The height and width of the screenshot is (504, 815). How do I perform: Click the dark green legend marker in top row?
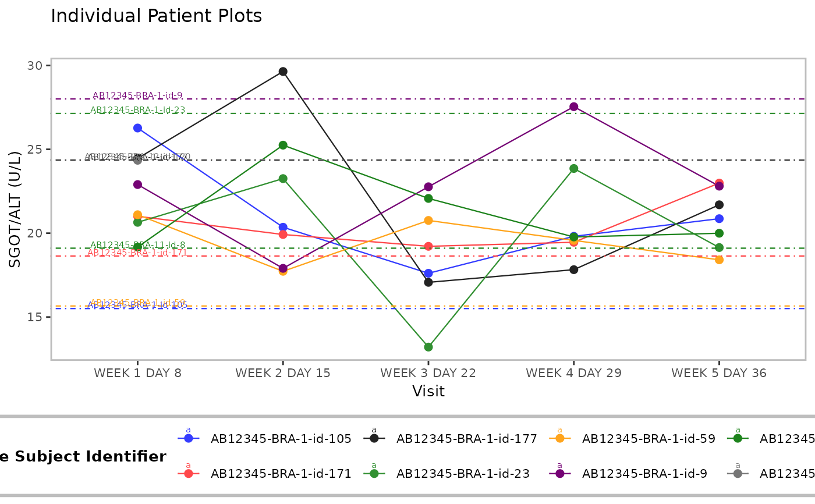738,439
